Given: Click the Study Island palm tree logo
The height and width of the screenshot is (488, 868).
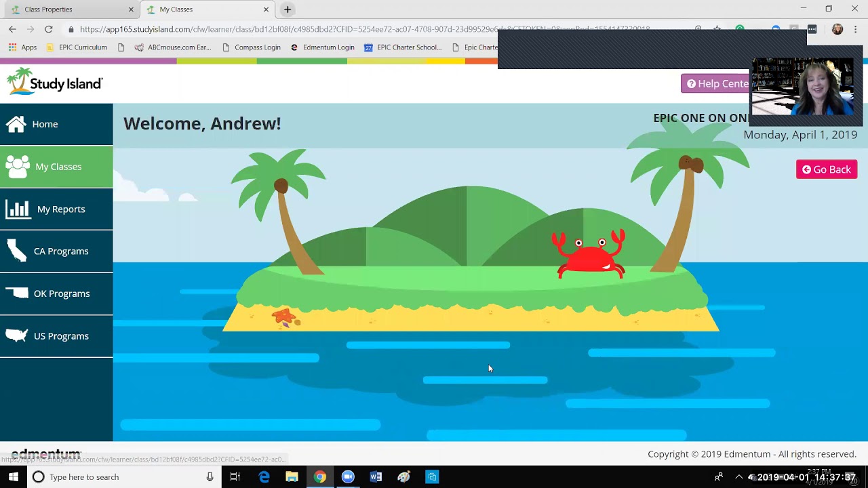Looking at the screenshot, I should (54, 81).
